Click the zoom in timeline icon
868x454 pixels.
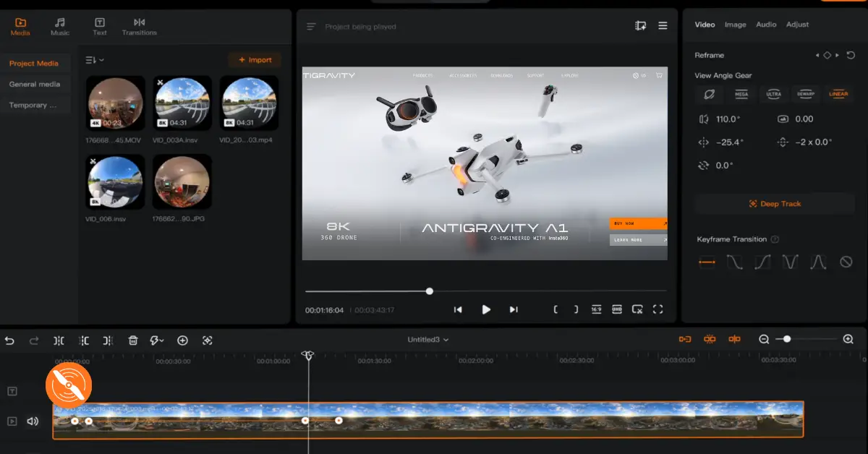pyautogui.click(x=848, y=339)
